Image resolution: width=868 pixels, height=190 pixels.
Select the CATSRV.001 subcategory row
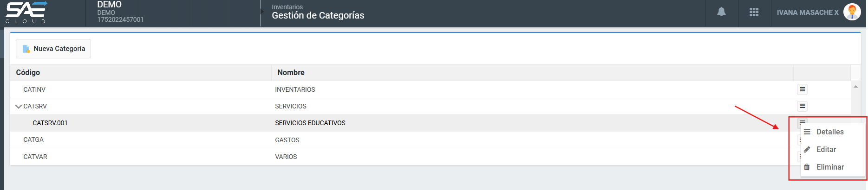pos(50,123)
